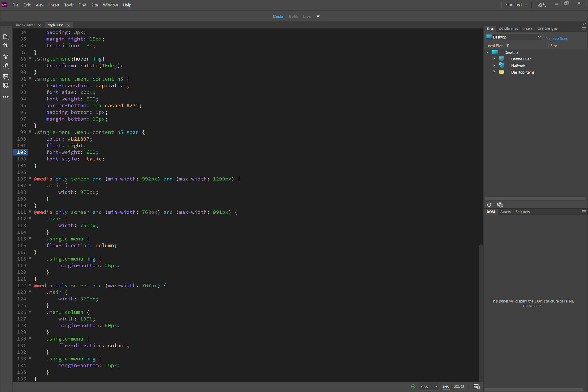Open the Open Documents list in left toolbar
This screenshot has height=392, width=588.
(6, 37)
